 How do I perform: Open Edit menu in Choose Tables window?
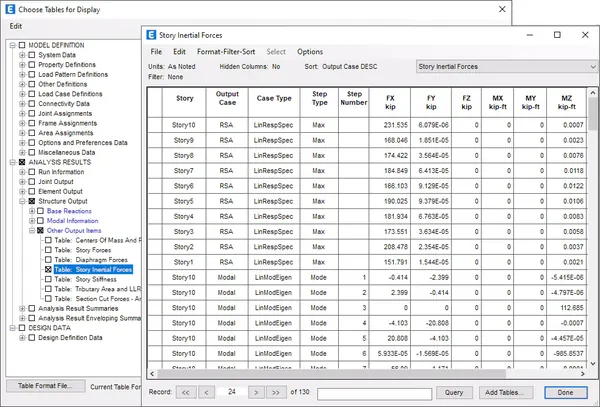click(x=16, y=26)
